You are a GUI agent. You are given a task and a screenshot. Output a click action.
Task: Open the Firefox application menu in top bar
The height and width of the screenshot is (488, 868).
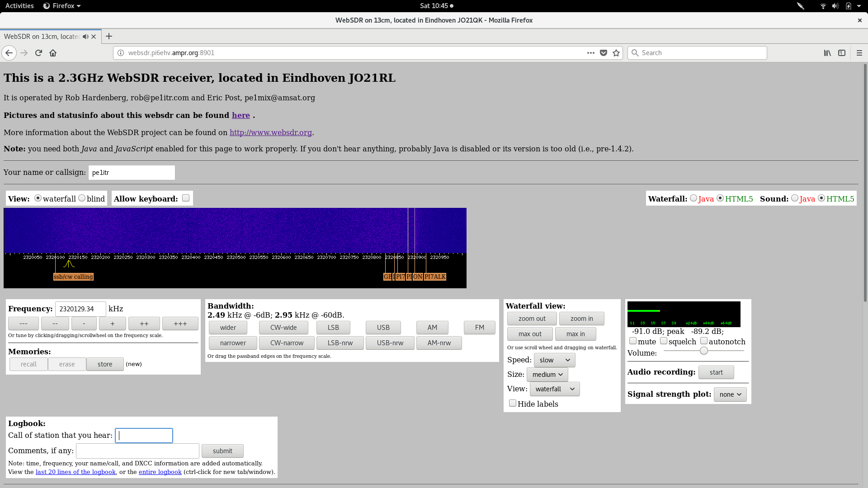[62, 6]
